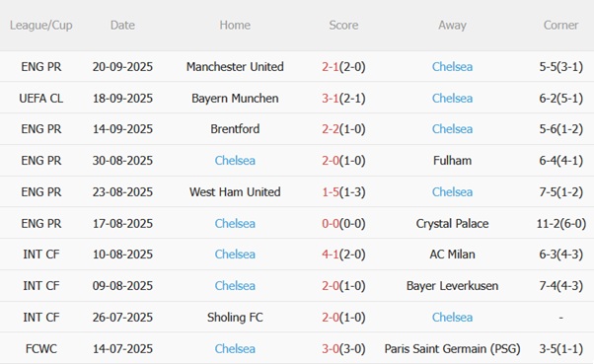Image resolution: width=594 pixels, height=364 pixels.
Task: Click Chelsea in the 30-08-2025 Fulham row
Action: (235, 161)
